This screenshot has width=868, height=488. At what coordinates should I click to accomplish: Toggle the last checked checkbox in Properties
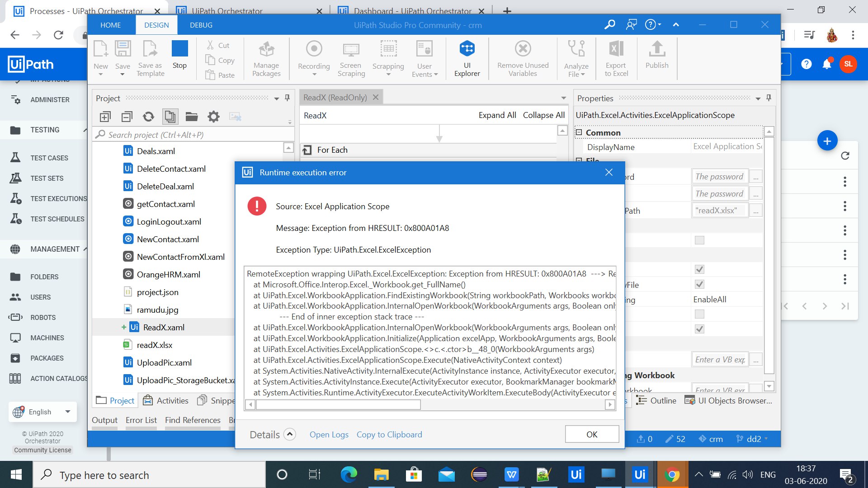[x=699, y=329]
